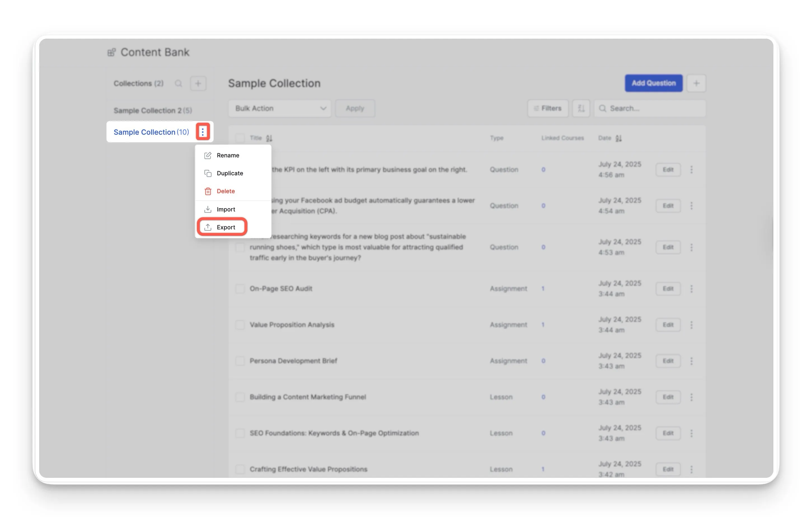Select Sample Collection 2 in the sidebar
Image resolution: width=812 pixels, height=517 pixels.
pyautogui.click(x=153, y=110)
